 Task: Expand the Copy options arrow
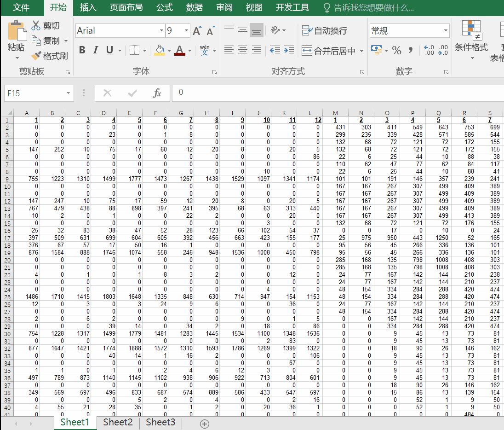coord(66,41)
